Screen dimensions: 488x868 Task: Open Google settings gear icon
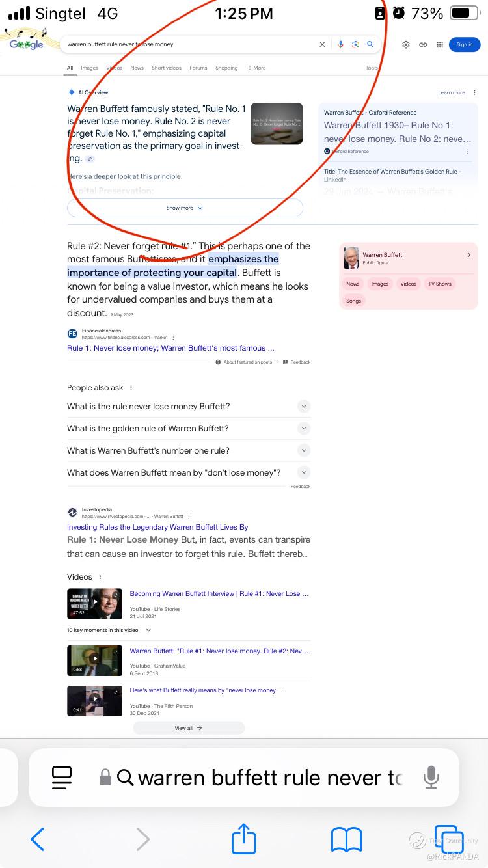(x=406, y=44)
